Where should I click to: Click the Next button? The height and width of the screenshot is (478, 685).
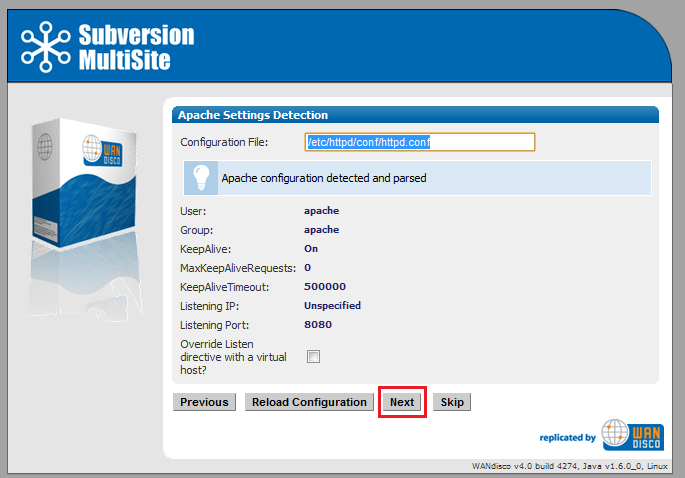tap(402, 402)
